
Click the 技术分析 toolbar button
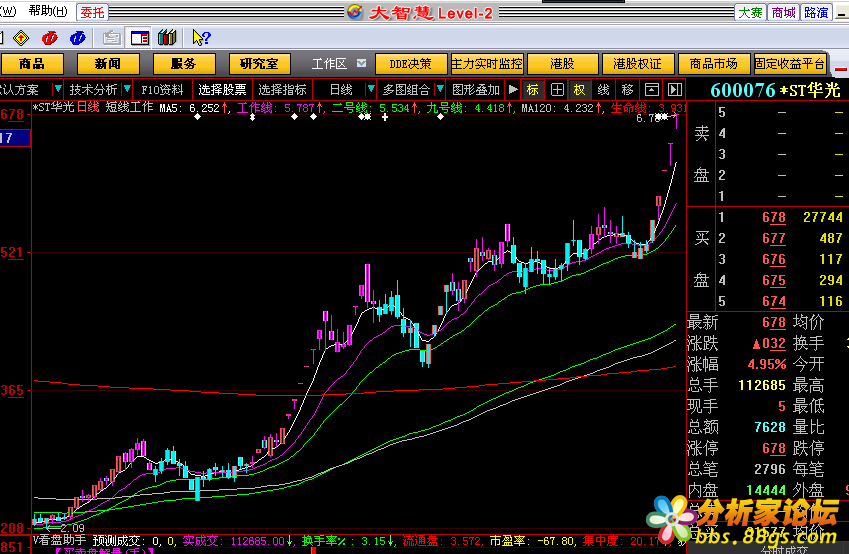93,90
